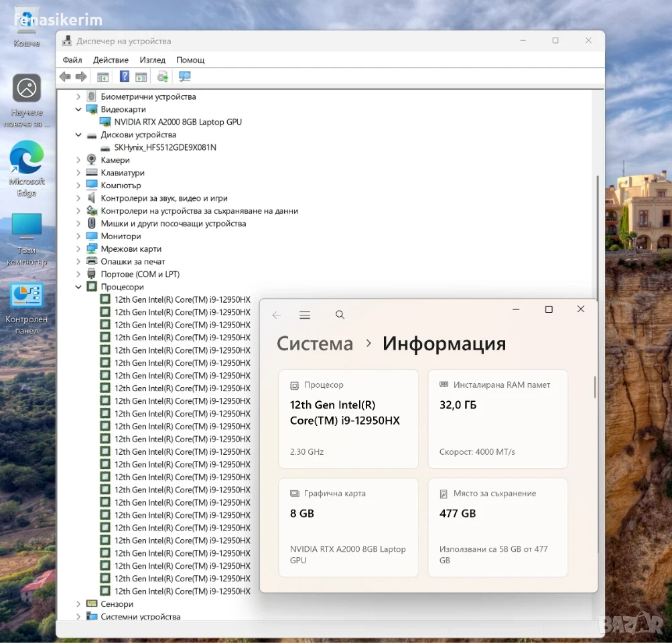Click the Scan for hardware changes monitor icon
This screenshot has height=643, width=672.
coord(185,76)
